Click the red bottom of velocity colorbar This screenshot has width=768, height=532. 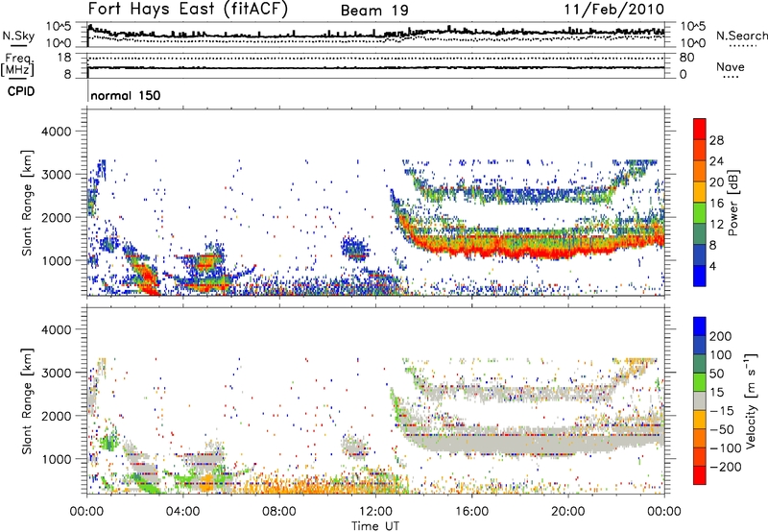click(700, 476)
